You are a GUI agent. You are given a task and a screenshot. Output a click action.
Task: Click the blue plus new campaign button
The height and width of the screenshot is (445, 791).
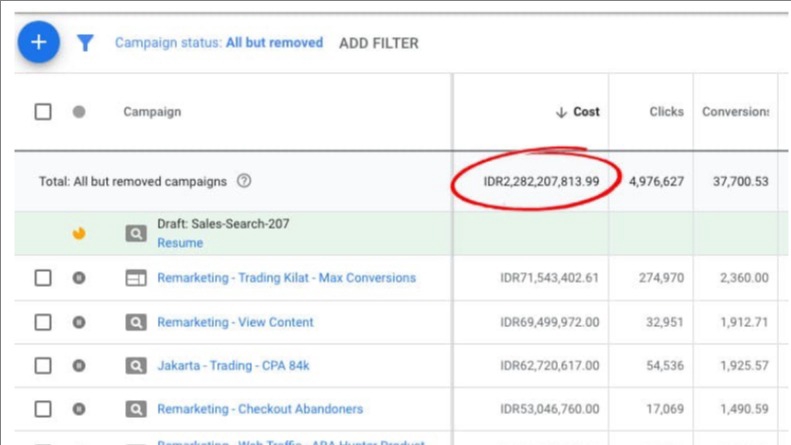tap(39, 42)
